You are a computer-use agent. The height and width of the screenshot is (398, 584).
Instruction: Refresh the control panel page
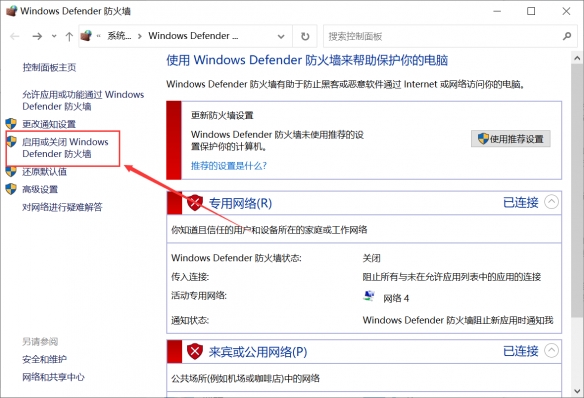pos(305,36)
